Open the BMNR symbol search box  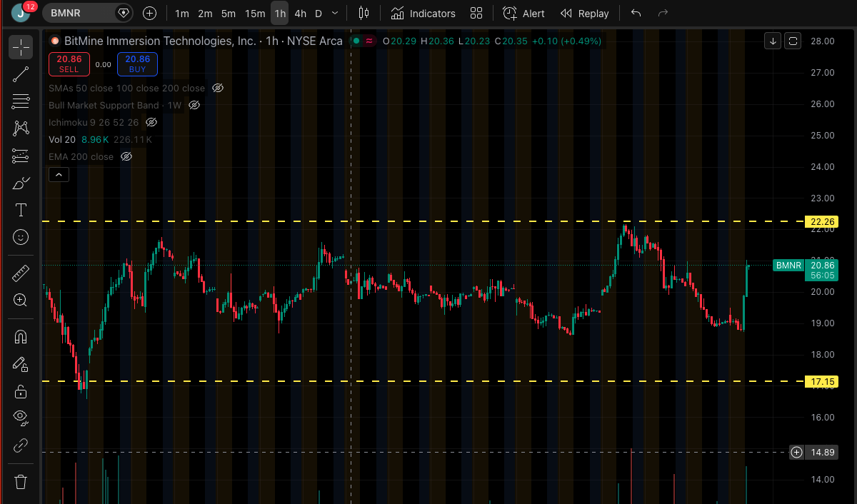(x=88, y=13)
